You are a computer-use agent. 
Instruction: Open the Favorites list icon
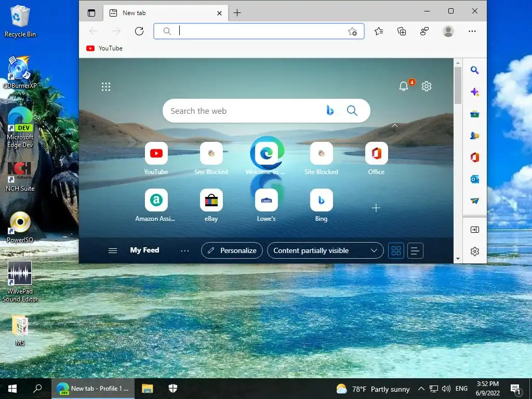coord(379,31)
